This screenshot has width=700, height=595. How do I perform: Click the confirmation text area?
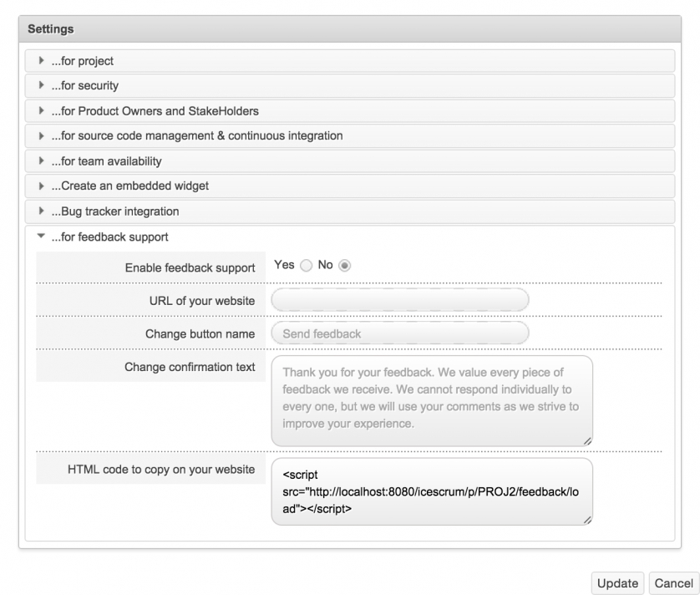click(x=432, y=400)
